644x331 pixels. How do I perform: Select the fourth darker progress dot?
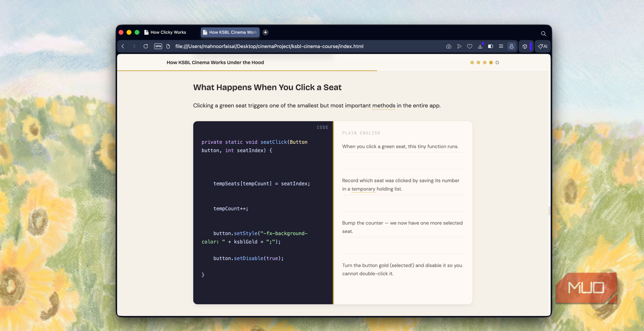pyautogui.click(x=491, y=63)
